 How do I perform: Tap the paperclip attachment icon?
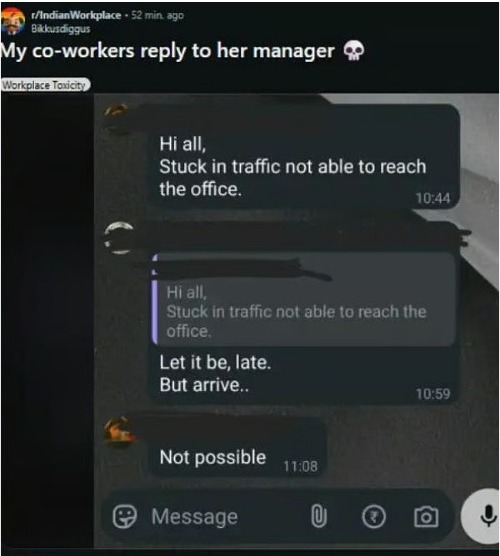[x=318, y=516]
